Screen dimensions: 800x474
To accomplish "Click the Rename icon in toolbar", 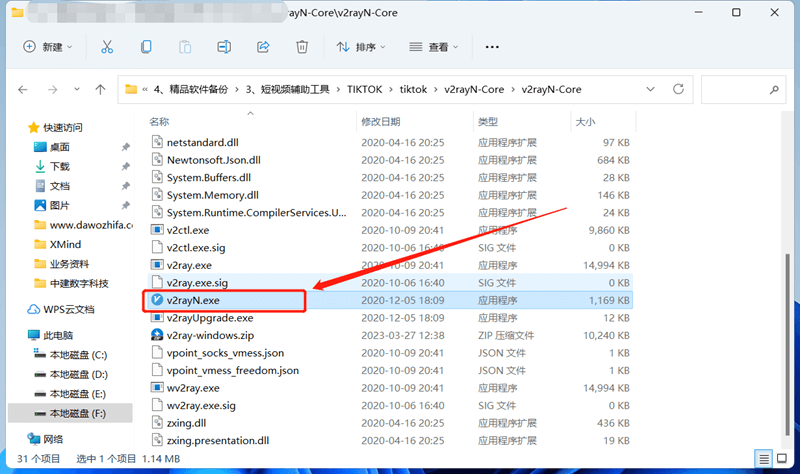I will [224, 47].
